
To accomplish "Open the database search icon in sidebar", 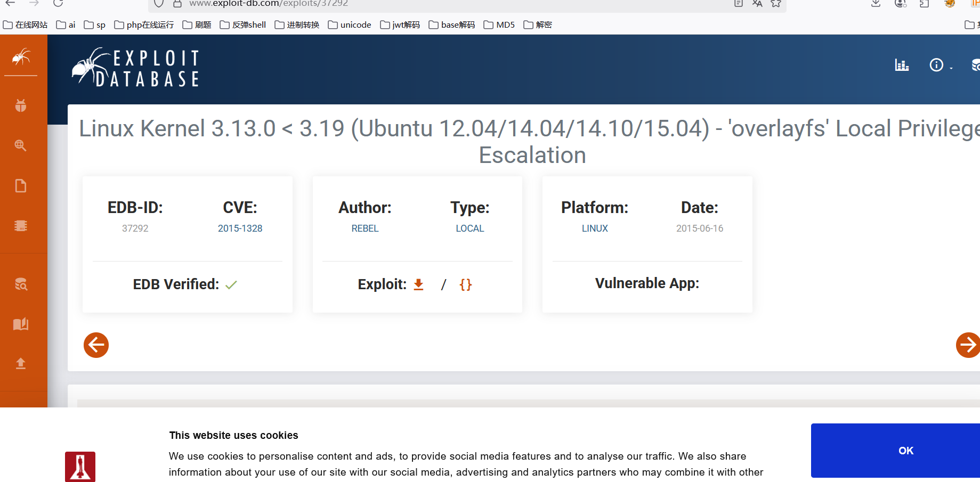I will [21, 284].
